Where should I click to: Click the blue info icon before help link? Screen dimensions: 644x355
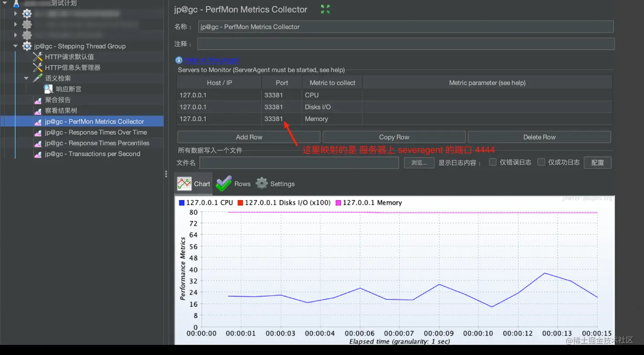[x=179, y=60]
